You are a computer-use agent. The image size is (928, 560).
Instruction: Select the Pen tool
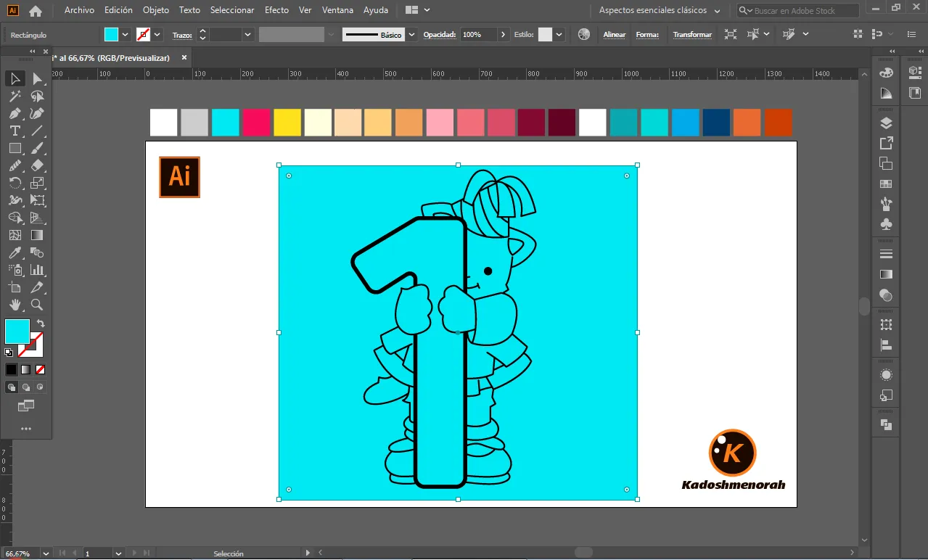[x=15, y=113]
